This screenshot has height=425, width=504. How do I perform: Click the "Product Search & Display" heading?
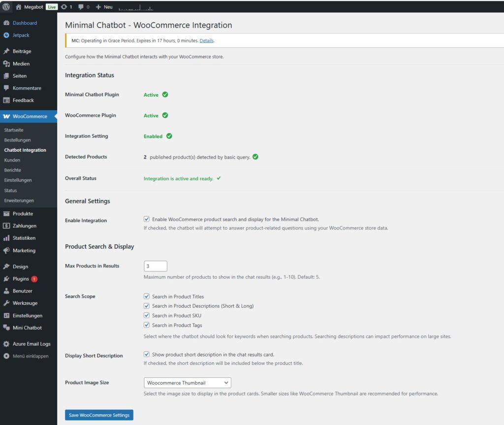pos(99,246)
